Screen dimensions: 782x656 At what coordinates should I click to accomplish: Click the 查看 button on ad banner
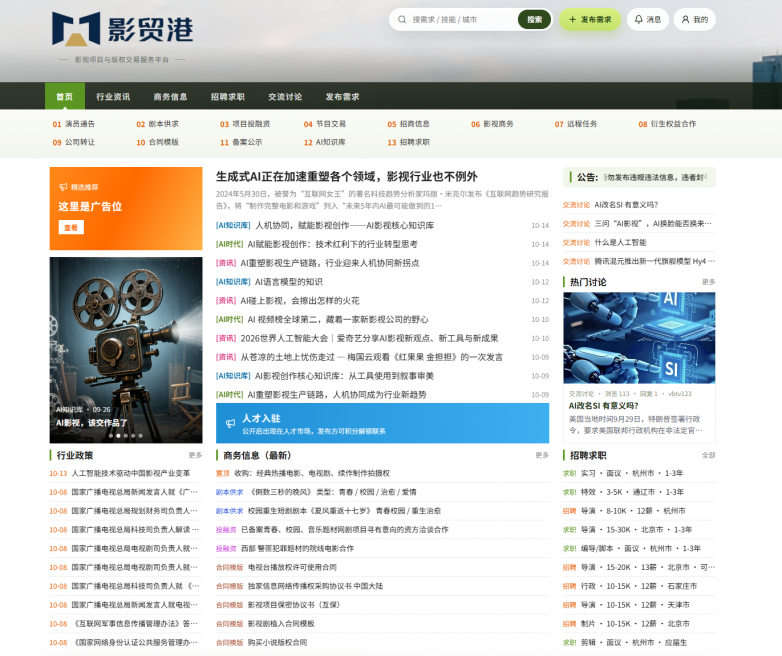tap(71, 227)
